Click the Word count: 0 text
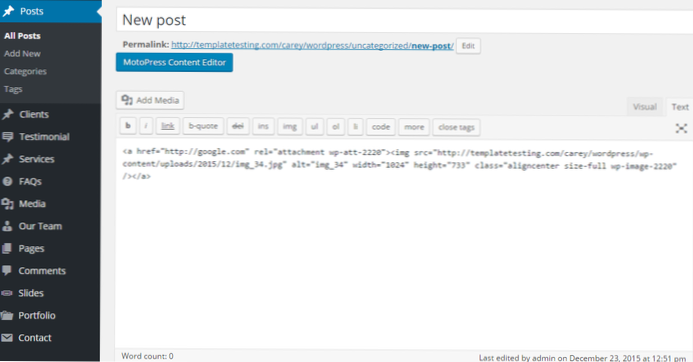The image size is (693, 362). (148, 356)
